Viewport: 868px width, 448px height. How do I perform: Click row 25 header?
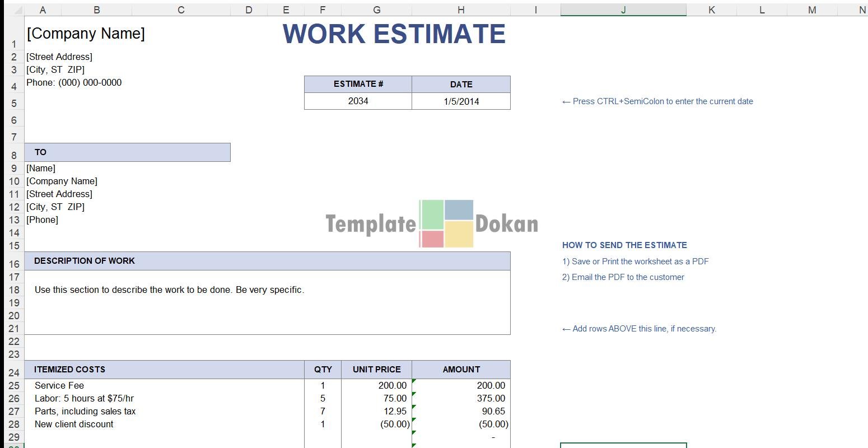point(14,385)
